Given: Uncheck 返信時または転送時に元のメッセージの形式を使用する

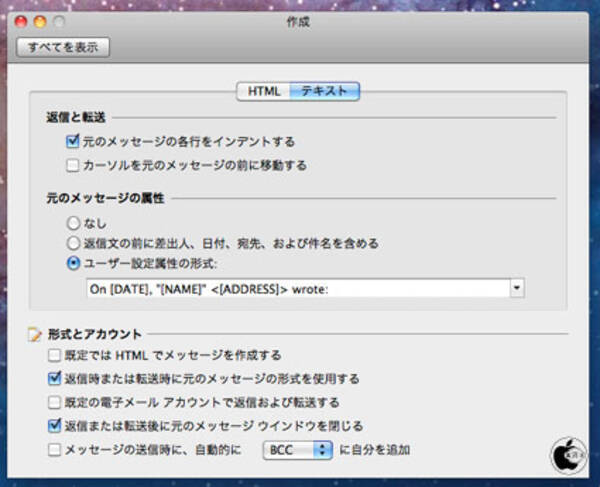Looking at the screenshot, I should pyautogui.click(x=54, y=379).
